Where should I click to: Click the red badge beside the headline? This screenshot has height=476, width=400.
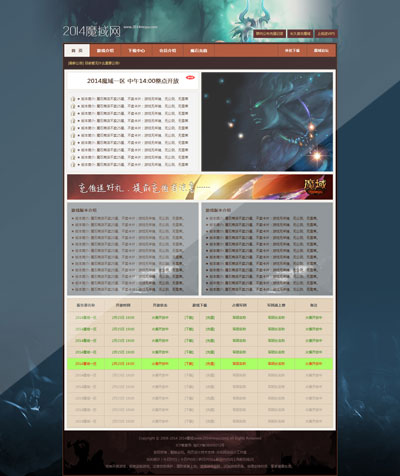(190, 77)
